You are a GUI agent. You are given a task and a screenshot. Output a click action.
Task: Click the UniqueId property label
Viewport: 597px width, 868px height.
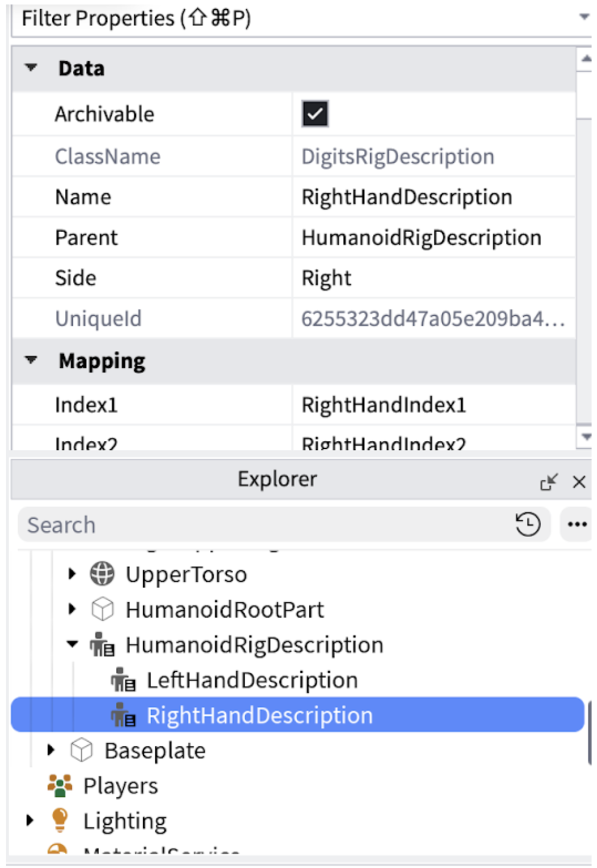tap(98, 319)
